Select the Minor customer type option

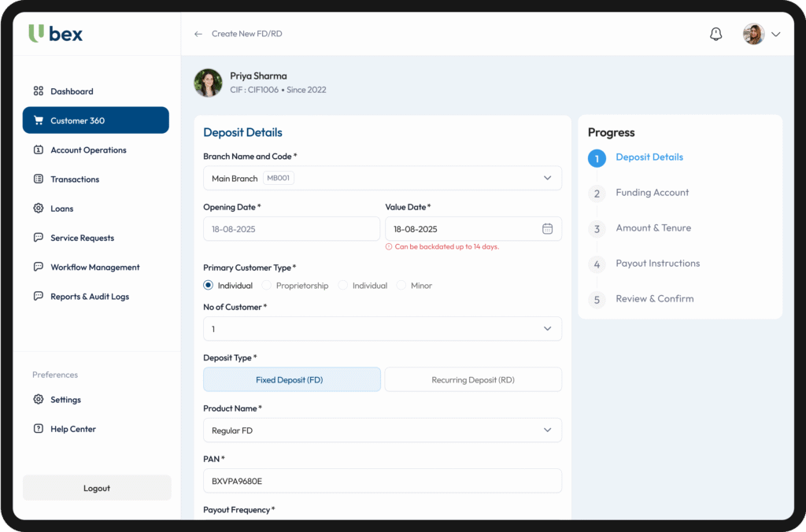(x=401, y=286)
